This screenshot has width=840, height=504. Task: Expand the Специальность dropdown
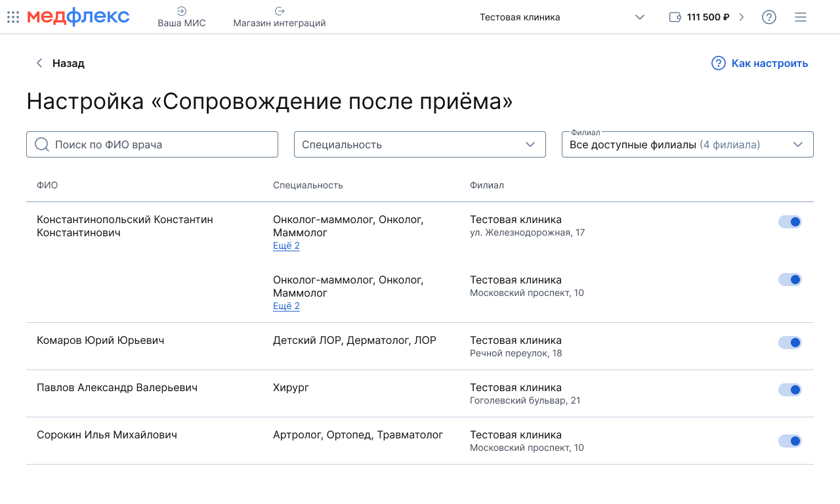[x=420, y=144]
